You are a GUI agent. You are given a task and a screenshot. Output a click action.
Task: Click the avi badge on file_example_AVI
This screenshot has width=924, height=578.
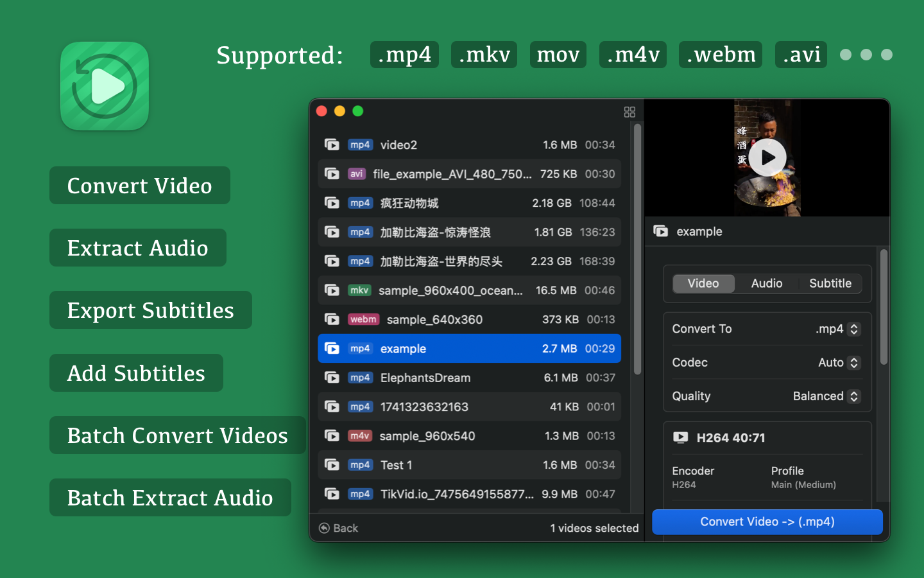(x=356, y=174)
